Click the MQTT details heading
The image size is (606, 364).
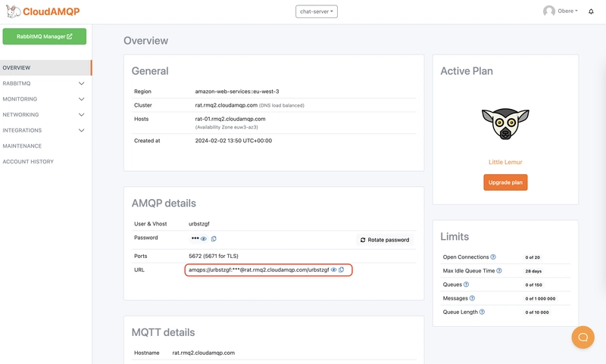point(163,332)
